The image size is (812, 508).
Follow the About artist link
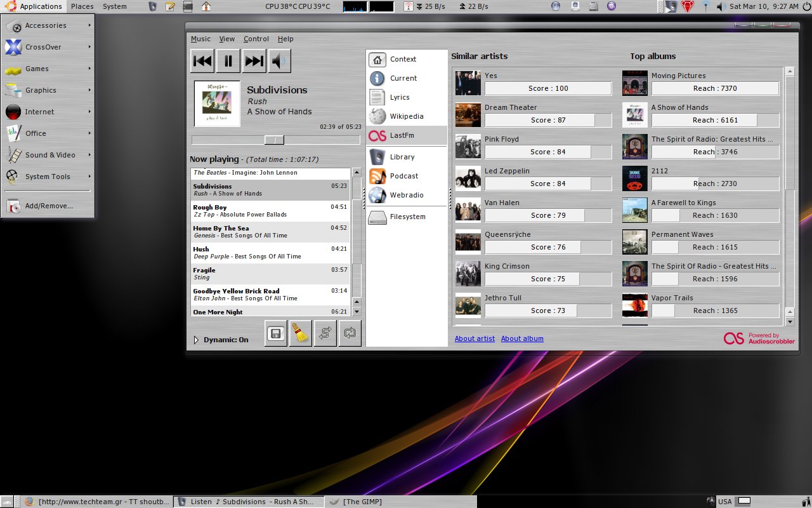click(x=475, y=338)
